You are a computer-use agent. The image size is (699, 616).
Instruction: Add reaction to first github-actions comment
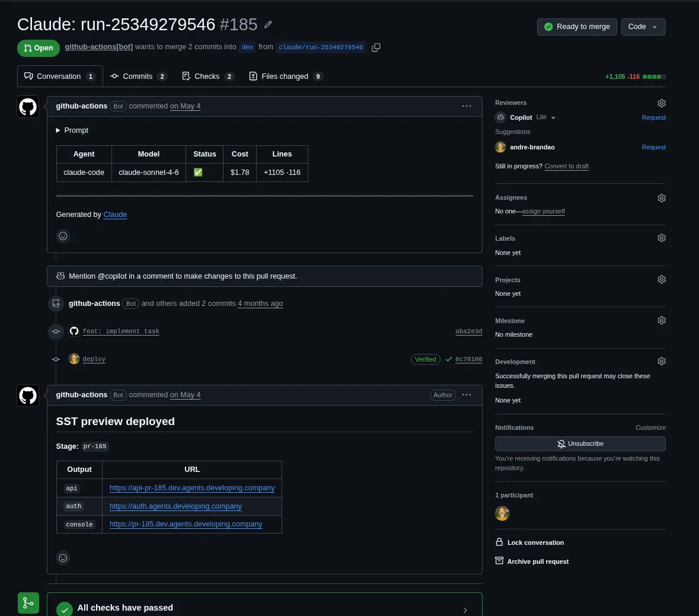pos(63,236)
